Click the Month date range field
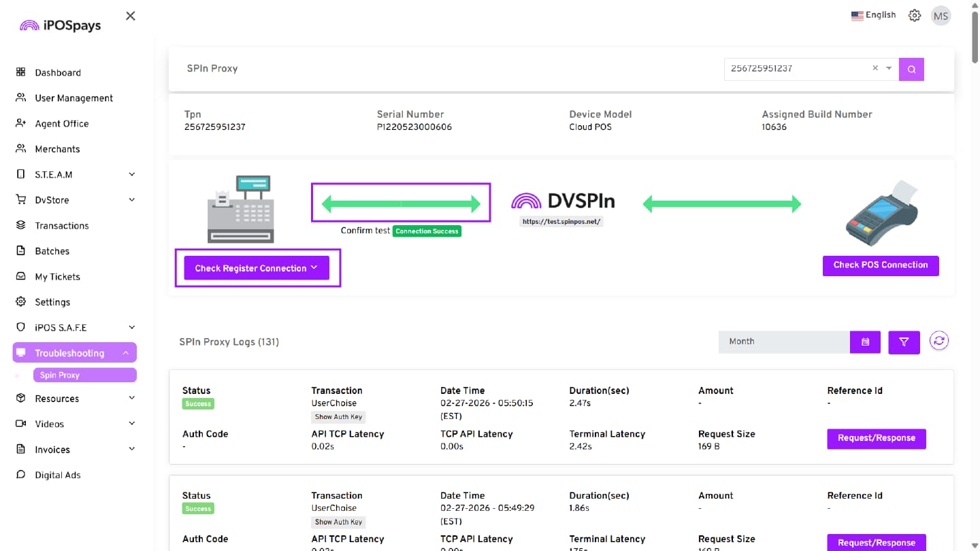 click(784, 342)
